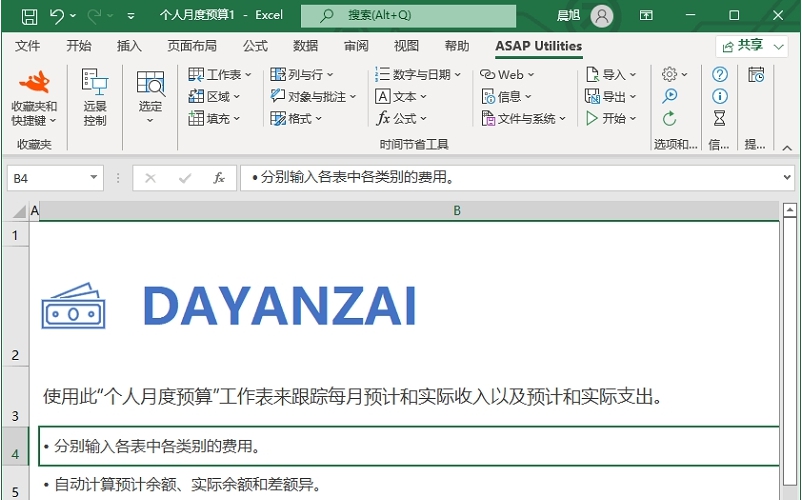Collapse the ribbon with the chevron
This screenshot has height=500, width=803.
pos(787,148)
